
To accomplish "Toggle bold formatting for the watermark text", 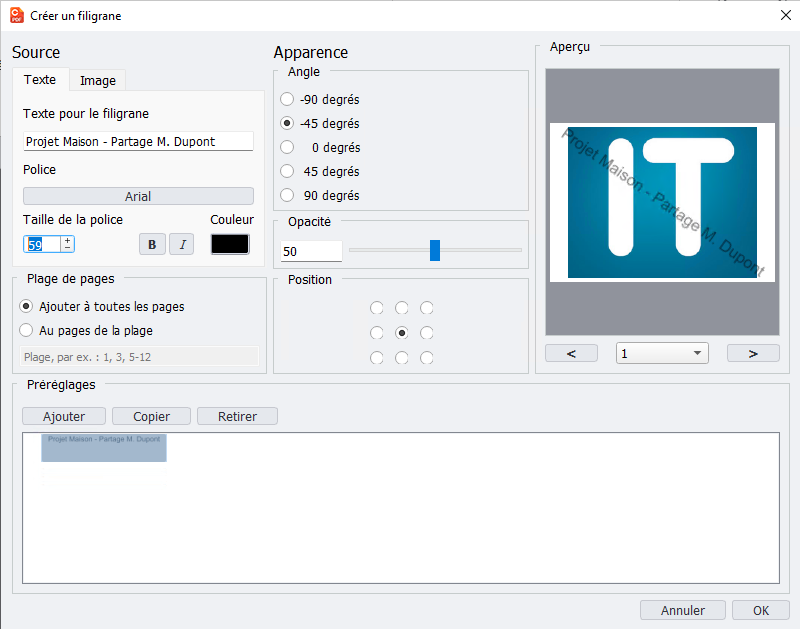I will coord(152,243).
